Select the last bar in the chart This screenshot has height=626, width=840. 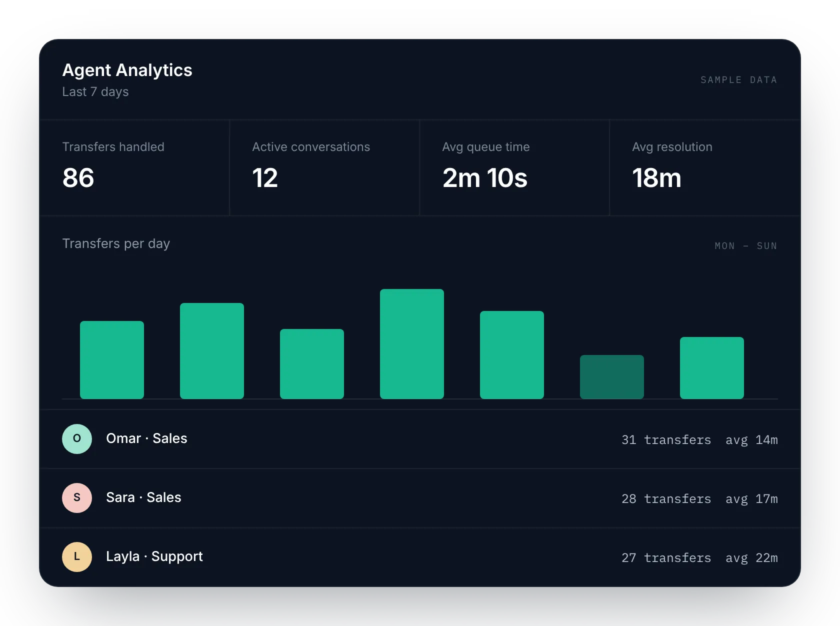coord(712,368)
